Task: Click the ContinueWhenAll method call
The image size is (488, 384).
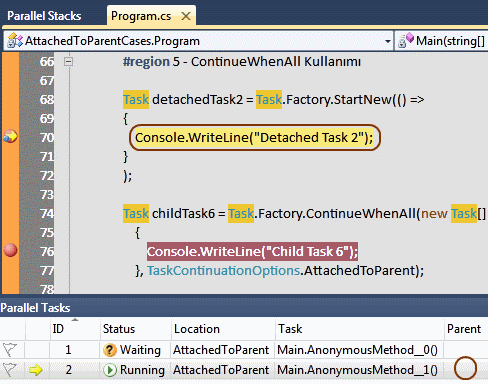Action: click(x=361, y=213)
